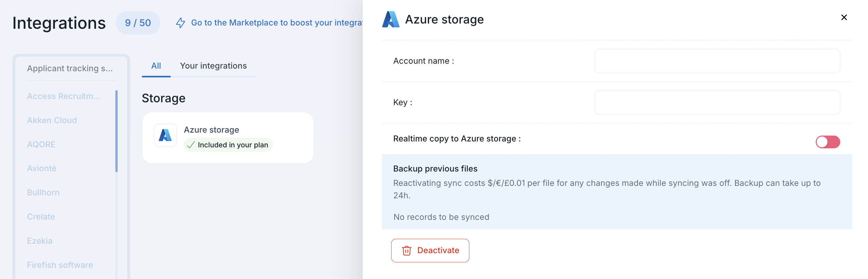Switch to the All tab

(x=156, y=66)
